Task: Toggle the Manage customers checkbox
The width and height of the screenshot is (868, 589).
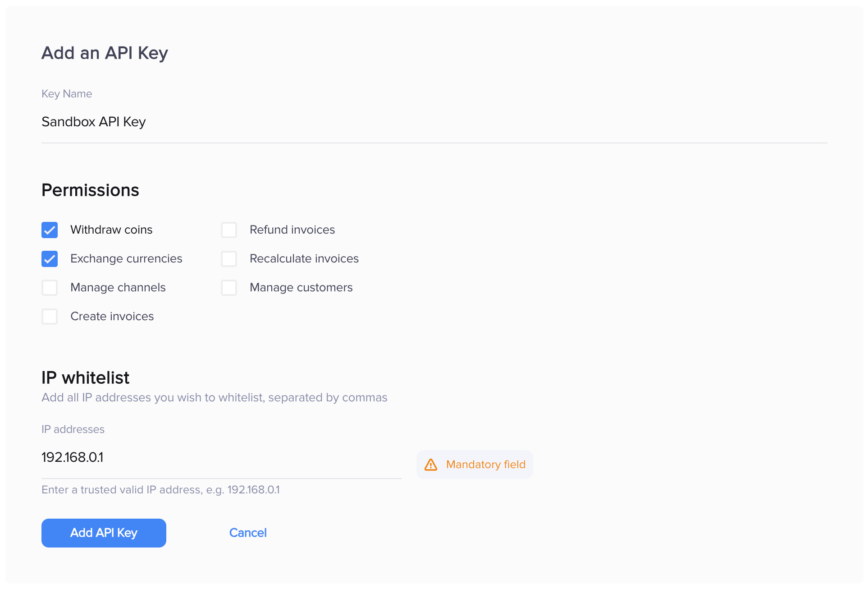Action: 229,288
